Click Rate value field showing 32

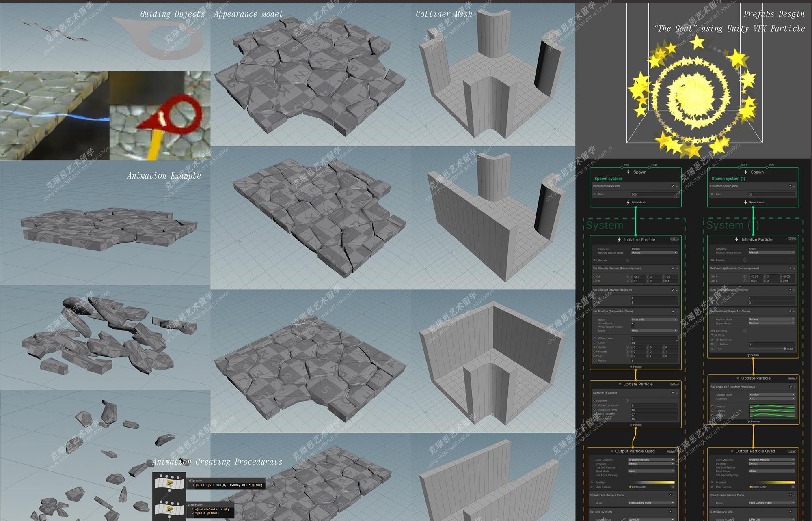tap(771, 194)
